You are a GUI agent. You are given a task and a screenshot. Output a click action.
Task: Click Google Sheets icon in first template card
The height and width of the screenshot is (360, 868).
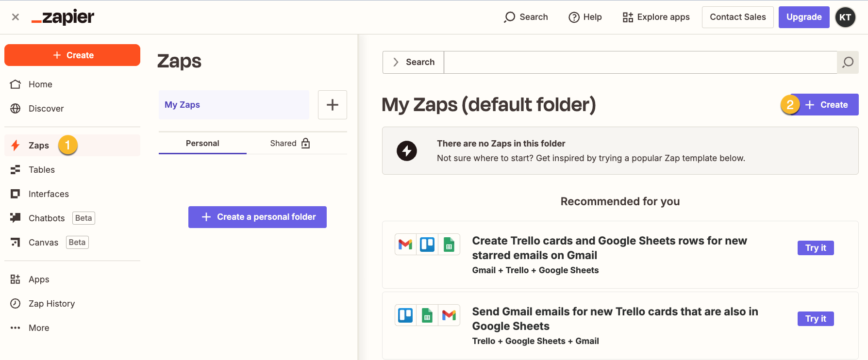(449, 244)
